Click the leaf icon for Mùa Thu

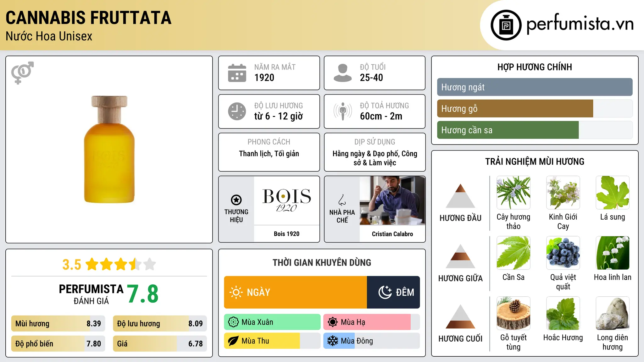(x=233, y=341)
